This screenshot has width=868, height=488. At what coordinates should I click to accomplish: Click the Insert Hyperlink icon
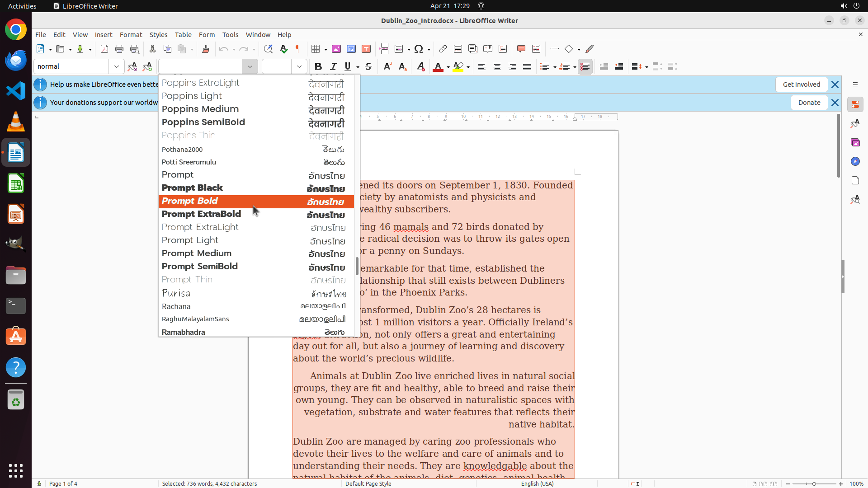[x=443, y=49]
